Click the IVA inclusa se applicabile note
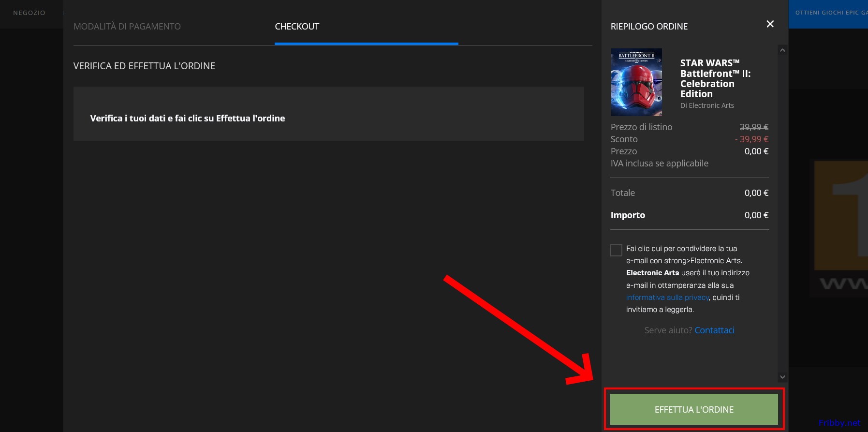This screenshot has width=868, height=432. (660, 164)
